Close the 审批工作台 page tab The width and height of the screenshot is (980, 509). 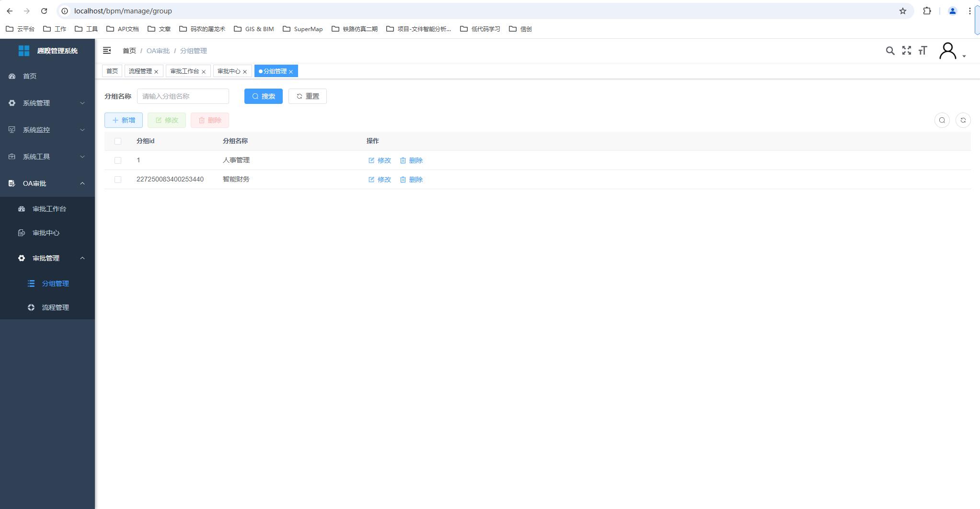click(204, 72)
